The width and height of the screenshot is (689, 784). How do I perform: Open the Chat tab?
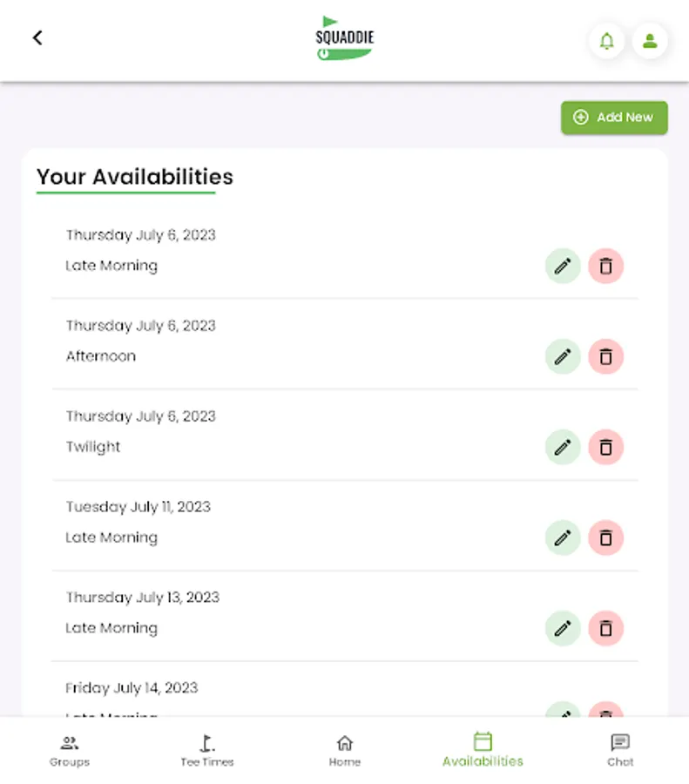click(x=620, y=750)
